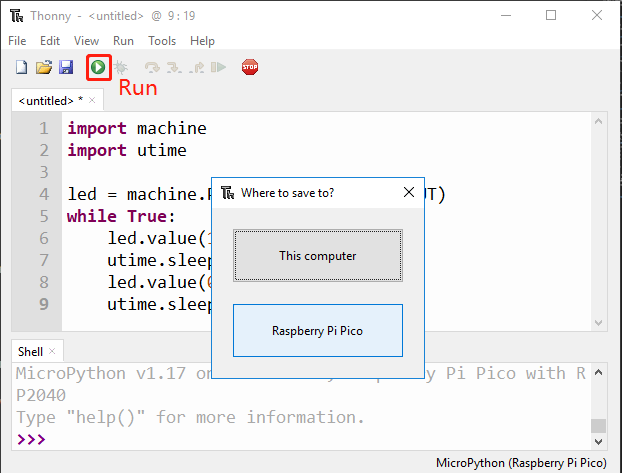Click the Step over toolbar icon
Image resolution: width=622 pixels, height=473 pixels.
152,67
